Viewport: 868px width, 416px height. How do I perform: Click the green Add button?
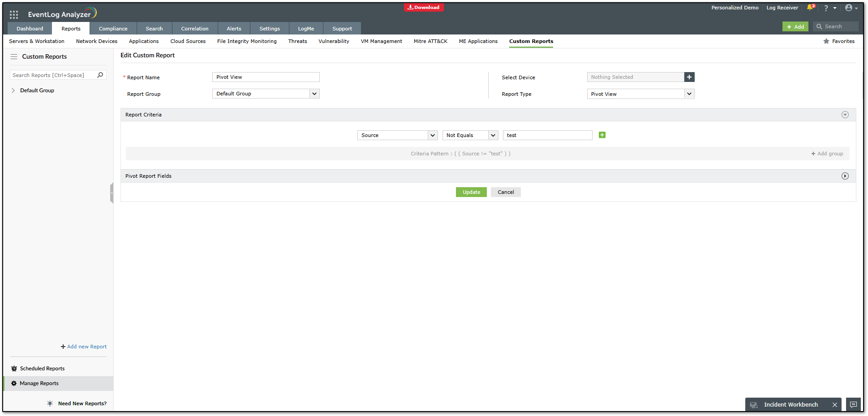(795, 26)
